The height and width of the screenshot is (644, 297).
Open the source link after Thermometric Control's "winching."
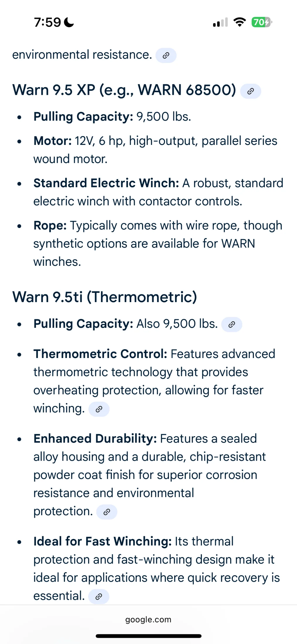99,409
